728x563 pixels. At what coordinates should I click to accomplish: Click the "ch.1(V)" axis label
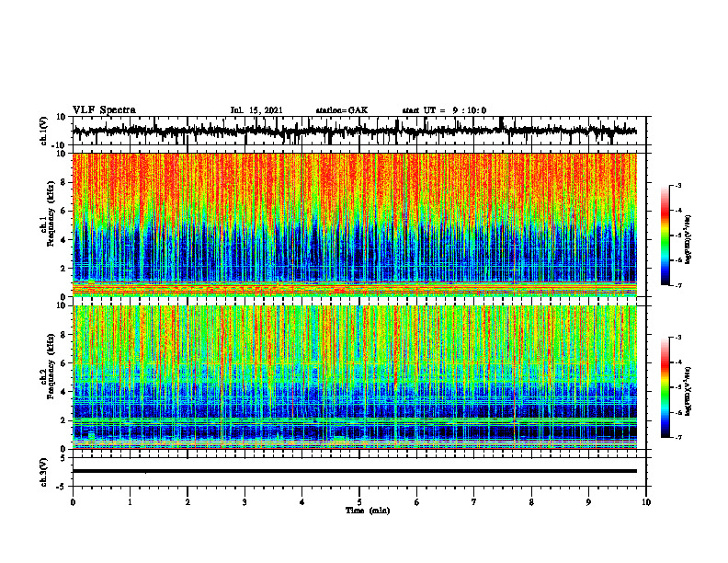(x=44, y=131)
